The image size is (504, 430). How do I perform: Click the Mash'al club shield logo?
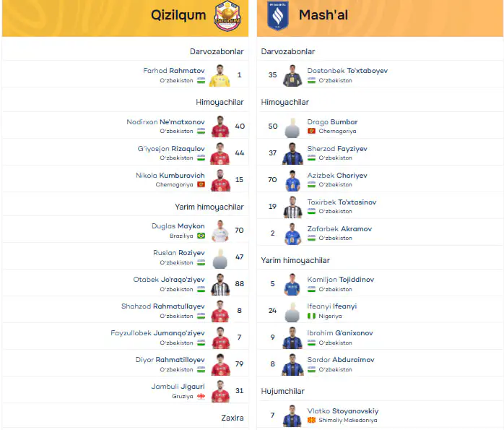[278, 16]
